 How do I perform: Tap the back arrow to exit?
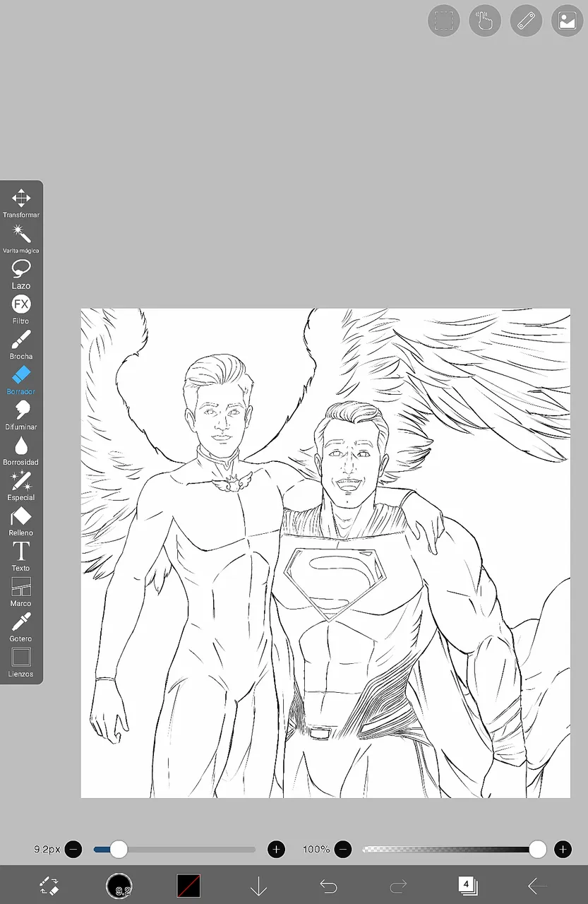tap(538, 886)
